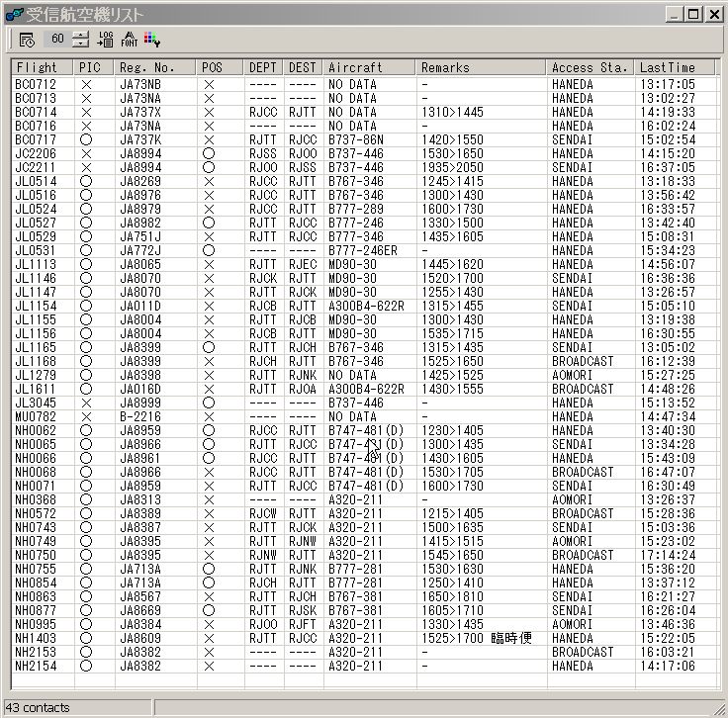Close the aircraft list window
Image resolution: width=728 pixels, height=718 pixels.
(x=714, y=15)
